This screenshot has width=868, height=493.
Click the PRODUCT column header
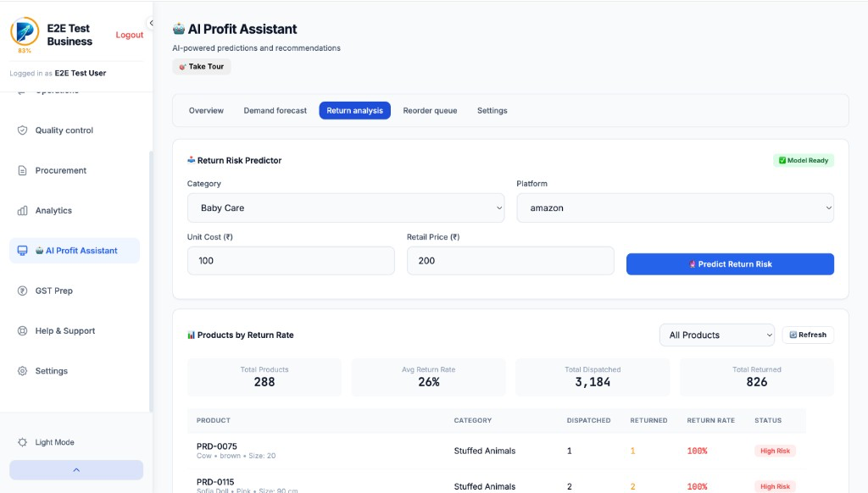213,420
